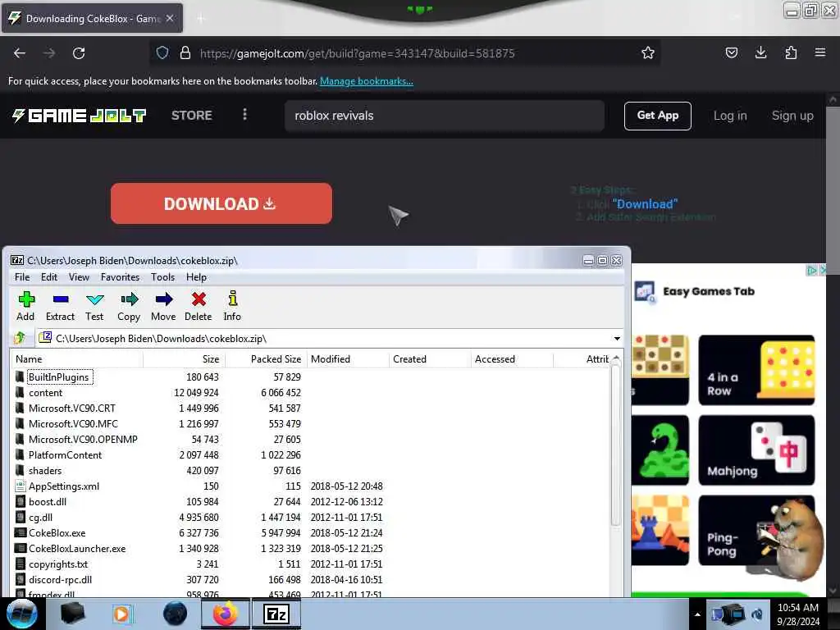Open the Manage bookmarks link

point(367,81)
